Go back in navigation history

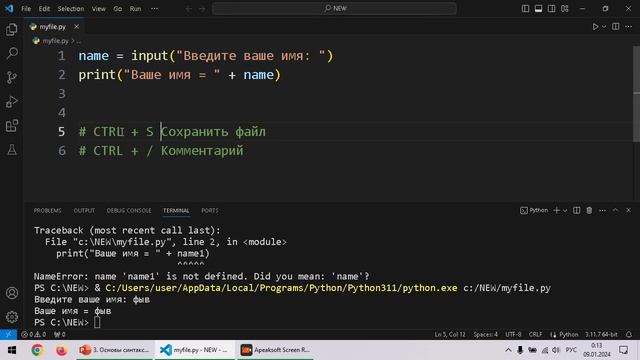pyautogui.click(x=189, y=9)
